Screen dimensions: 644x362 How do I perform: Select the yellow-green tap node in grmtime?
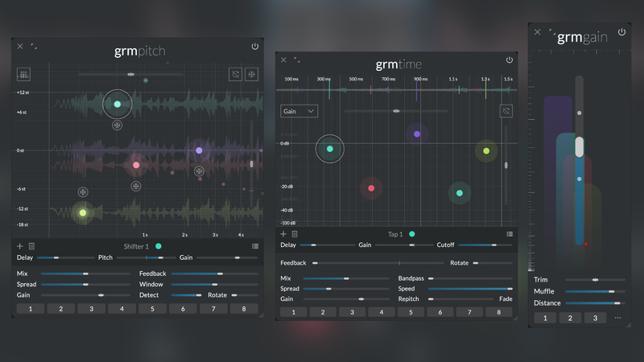pyautogui.click(x=485, y=150)
